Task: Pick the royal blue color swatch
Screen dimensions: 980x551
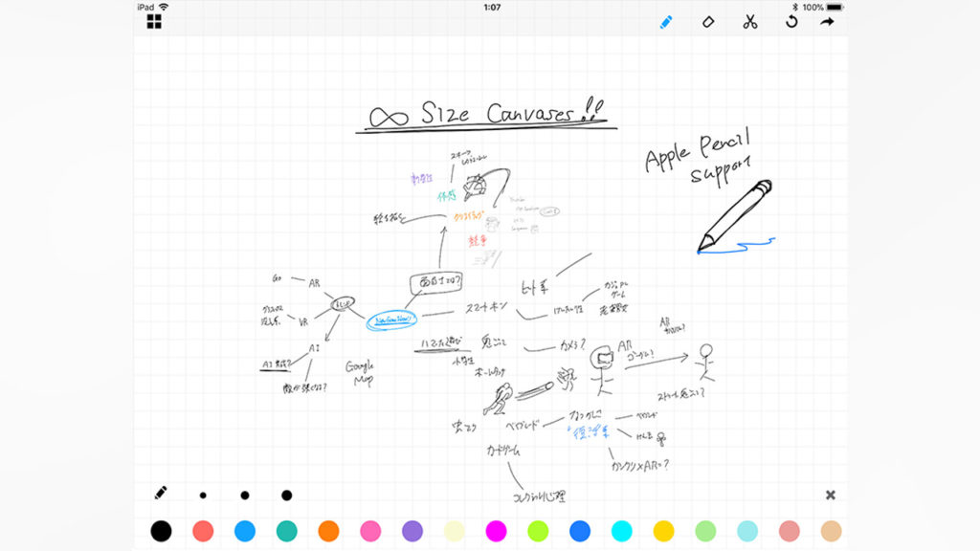Action: coord(580,531)
